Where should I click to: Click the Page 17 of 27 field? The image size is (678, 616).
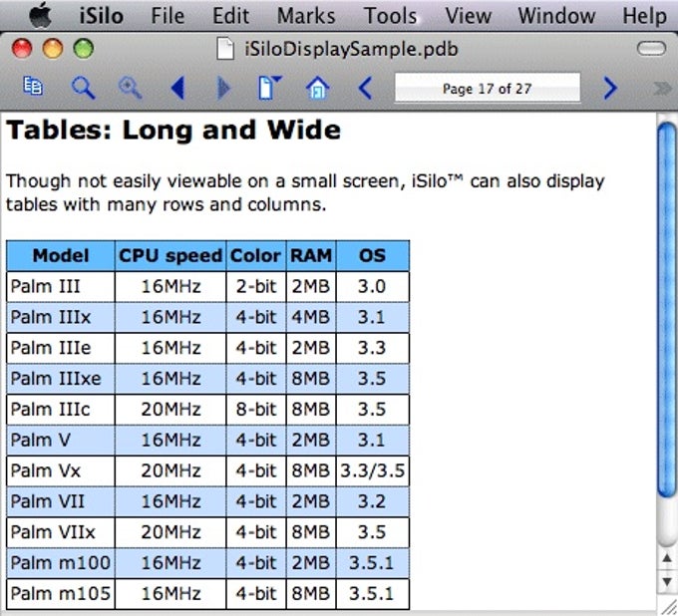[488, 88]
